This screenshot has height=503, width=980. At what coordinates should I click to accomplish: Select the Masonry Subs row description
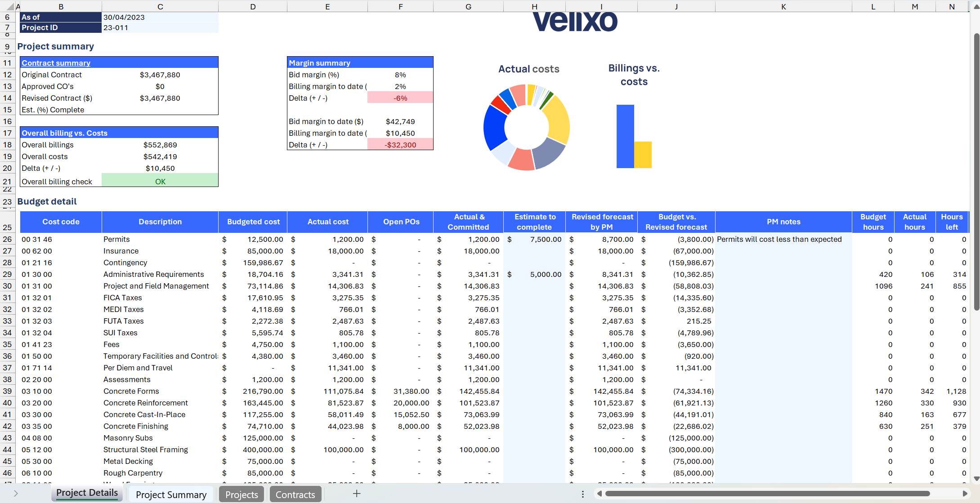point(160,438)
